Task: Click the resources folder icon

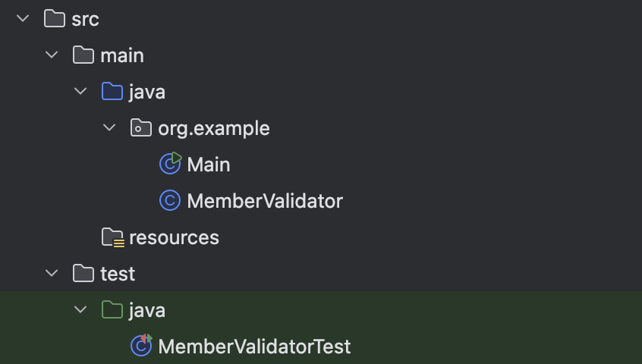Action: coord(112,237)
